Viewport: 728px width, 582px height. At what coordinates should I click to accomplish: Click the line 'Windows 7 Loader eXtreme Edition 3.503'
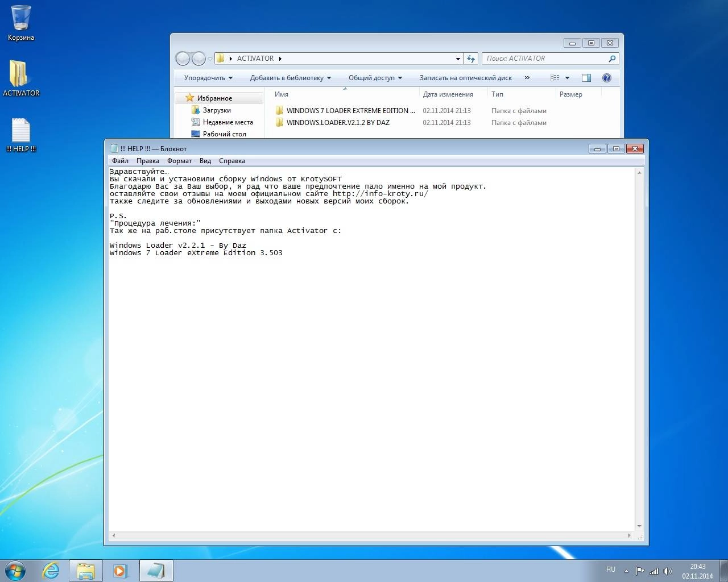(196, 253)
